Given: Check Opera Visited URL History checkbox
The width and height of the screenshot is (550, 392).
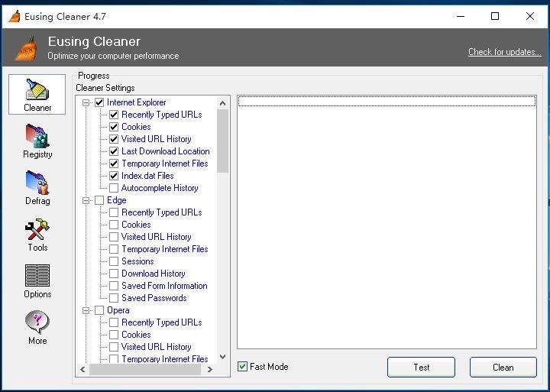Looking at the screenshot, I should click(114, 347).
